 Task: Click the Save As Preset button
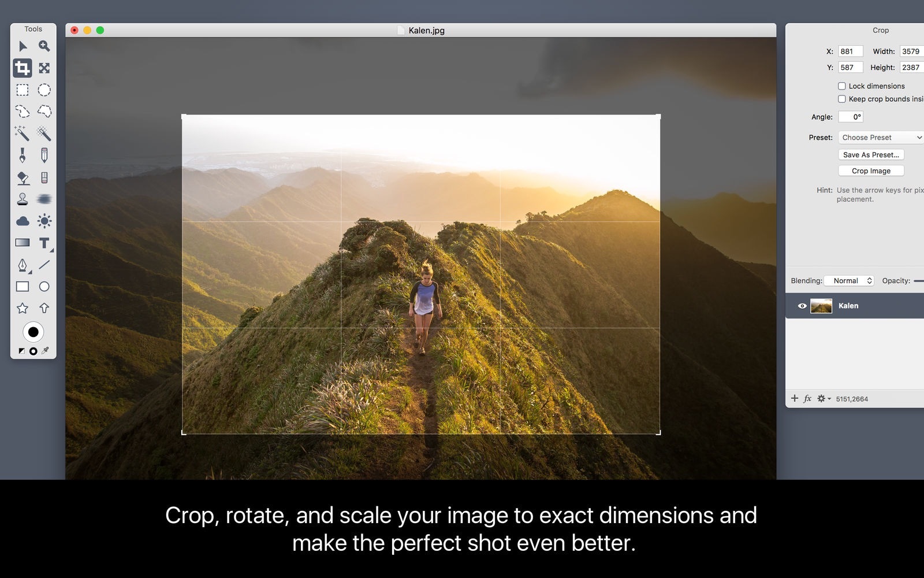[871, 155]
